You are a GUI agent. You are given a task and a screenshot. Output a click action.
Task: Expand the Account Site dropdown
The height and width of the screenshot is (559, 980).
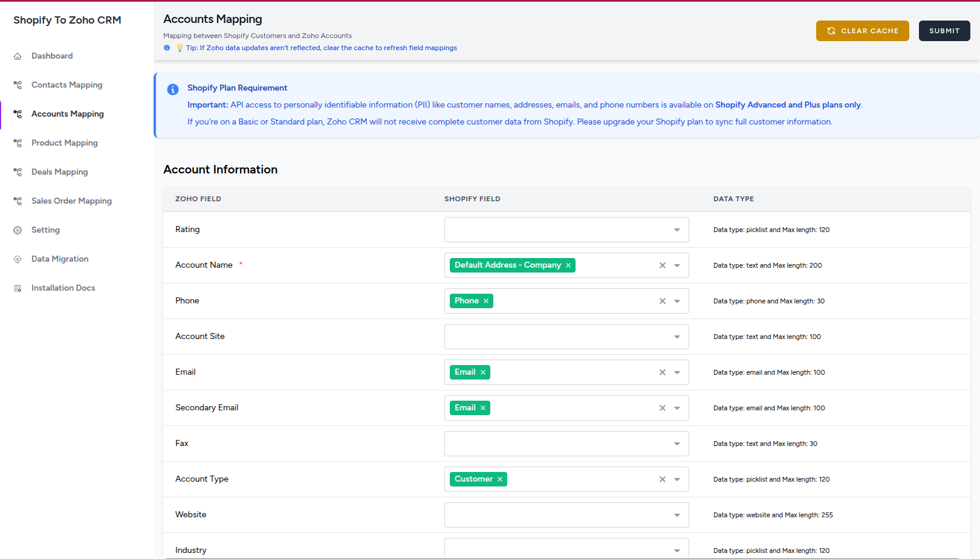[677, 337]
